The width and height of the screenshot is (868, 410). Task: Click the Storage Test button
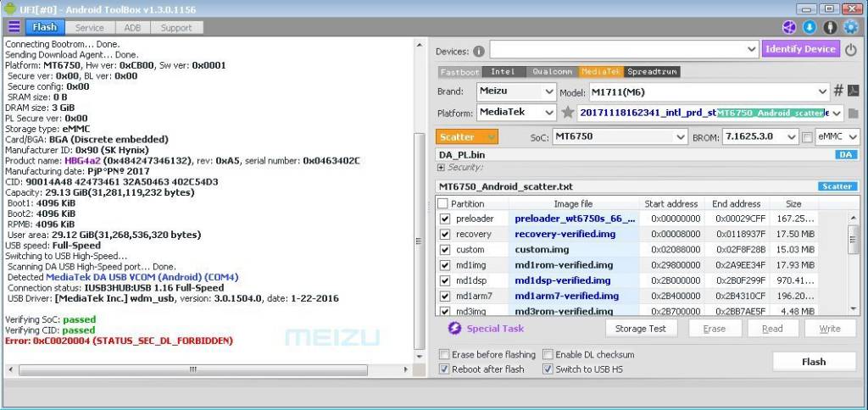pos(641,329)
